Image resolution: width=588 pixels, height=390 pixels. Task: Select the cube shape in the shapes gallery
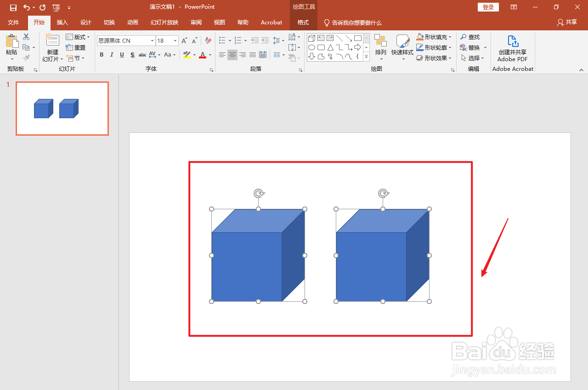click(x=311, y=38)
